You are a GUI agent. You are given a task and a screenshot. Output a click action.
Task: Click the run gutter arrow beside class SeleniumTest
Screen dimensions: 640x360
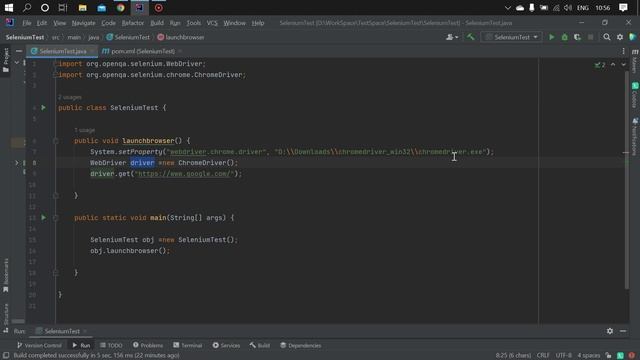click(43, 108)
